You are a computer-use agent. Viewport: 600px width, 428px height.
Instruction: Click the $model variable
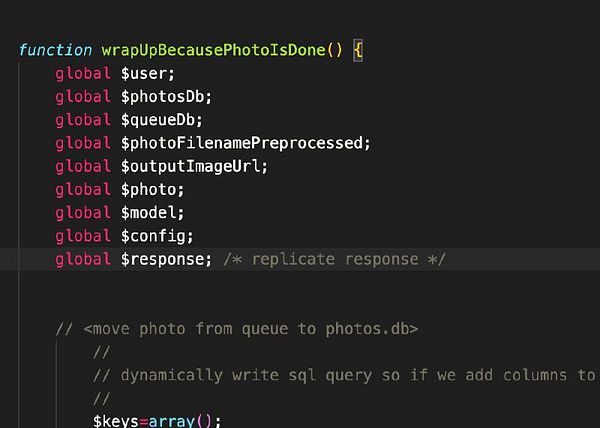152,212
